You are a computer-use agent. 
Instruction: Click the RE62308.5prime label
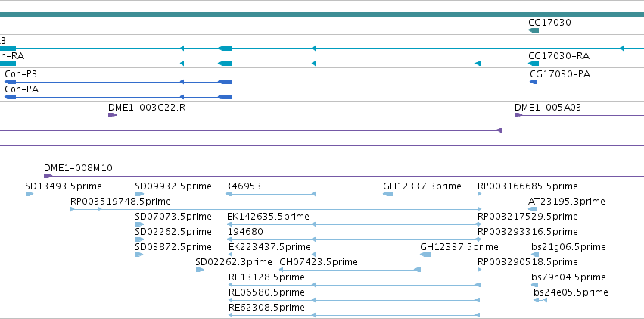click(266, 308)
